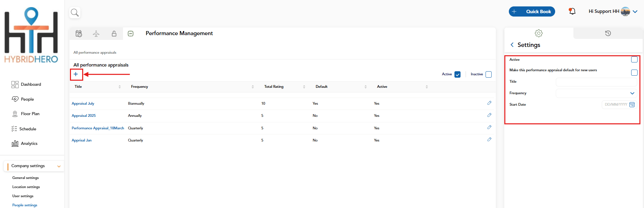Click the plus icon to add appraisal
The image size is (644, 208).
[x=76, y=74]
